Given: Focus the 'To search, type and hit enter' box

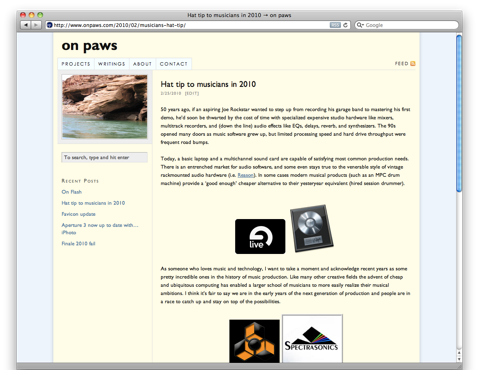Looking at the screenshot, I should coord(104,157).
